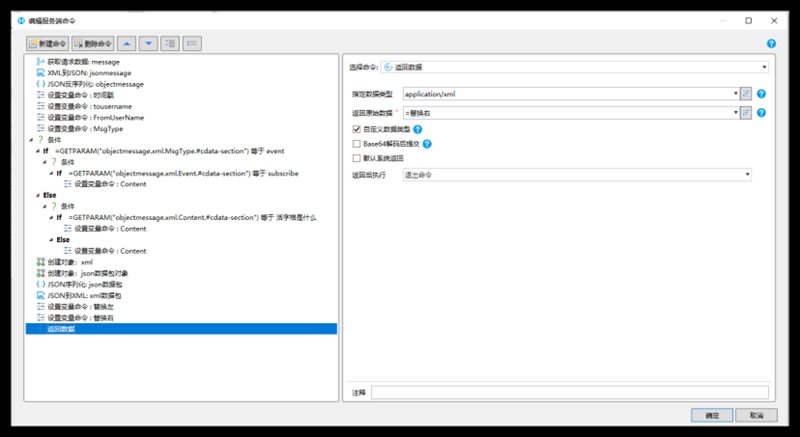Click the icon of 设置变量命令: tousername
Viewport: 800px width, 437px height.
tap(41, 106)
